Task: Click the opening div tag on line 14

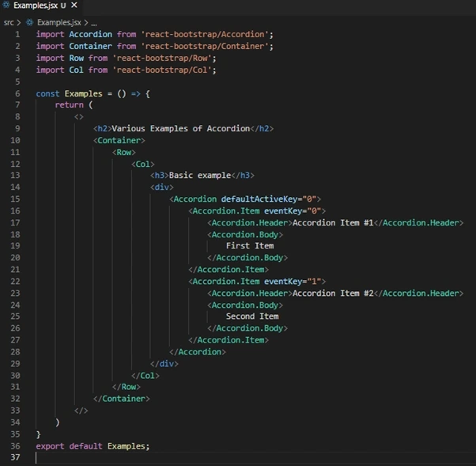Action: pos(162,188)
